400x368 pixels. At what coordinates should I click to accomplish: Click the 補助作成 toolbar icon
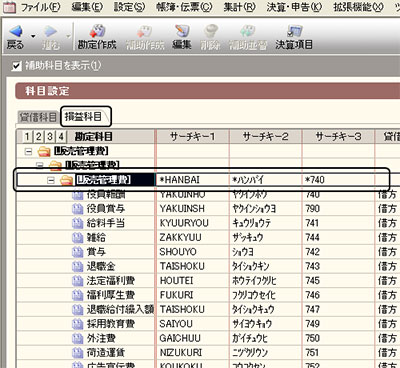[145, 31]
